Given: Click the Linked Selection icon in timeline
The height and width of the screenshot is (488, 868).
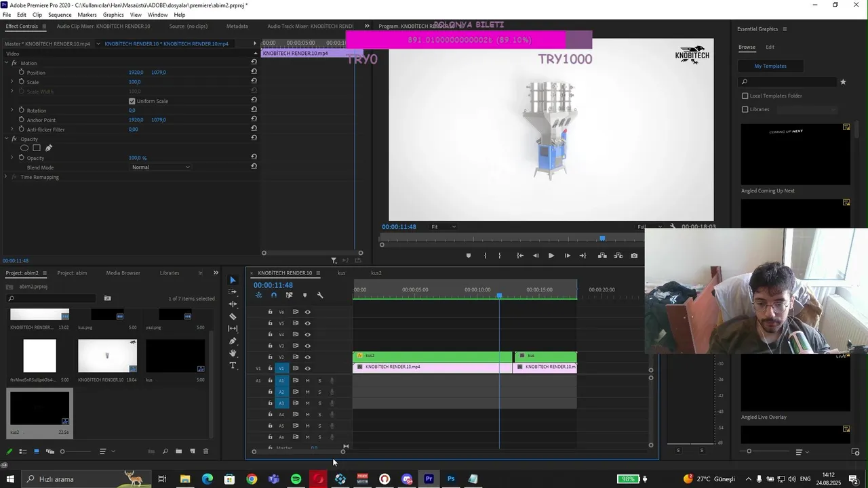Looking at the screenshot, I should click(290, 296).
